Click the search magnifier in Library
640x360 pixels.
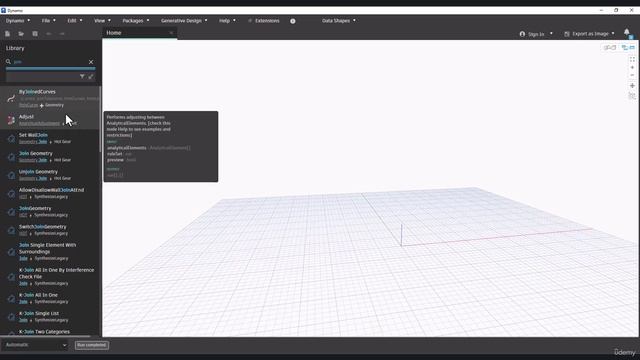pyautogui.click(x=8, y=62)
